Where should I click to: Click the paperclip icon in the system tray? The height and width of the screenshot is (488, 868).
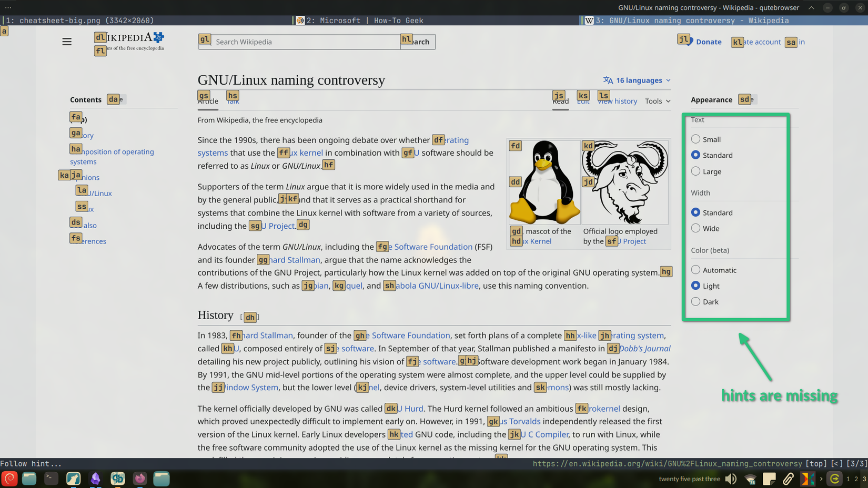[788, 479]
